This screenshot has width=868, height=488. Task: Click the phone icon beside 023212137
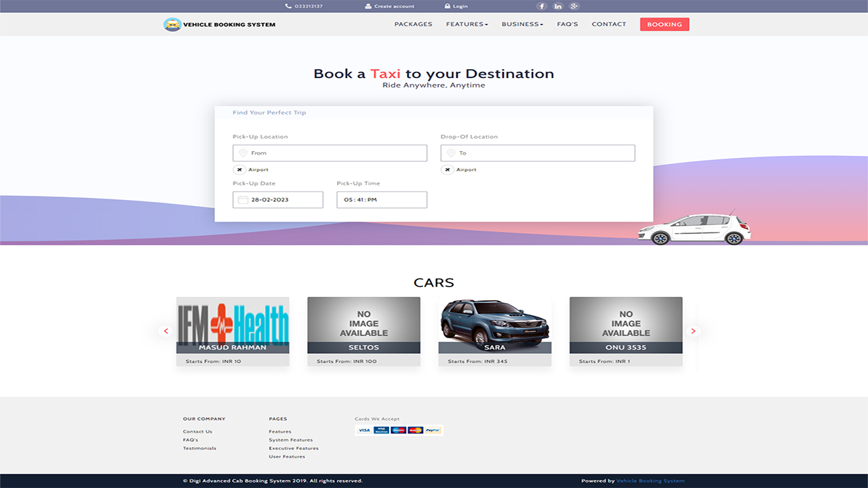click(x=287, y=6)
